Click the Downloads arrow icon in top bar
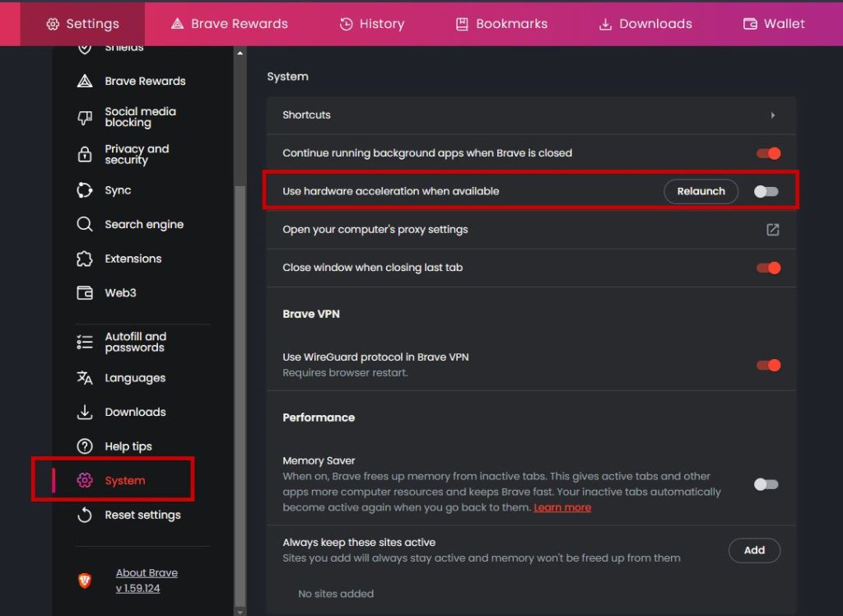Viewport: 843px width, 616px height. [605, 24]
